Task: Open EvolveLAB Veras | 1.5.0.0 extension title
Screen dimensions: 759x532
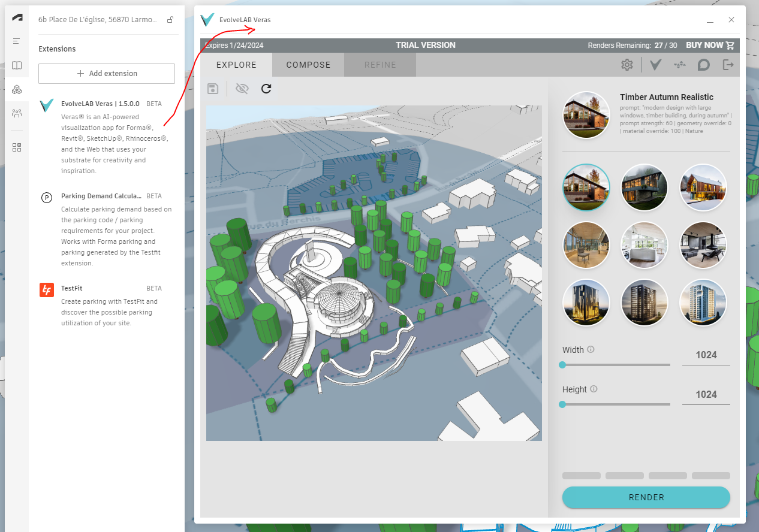Action: point(100,104)
